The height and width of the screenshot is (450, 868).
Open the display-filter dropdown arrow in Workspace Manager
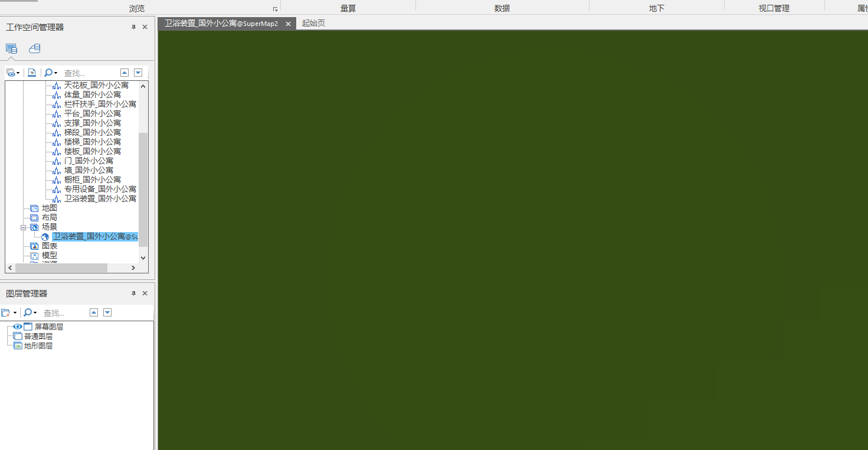(x=18, y=73)
